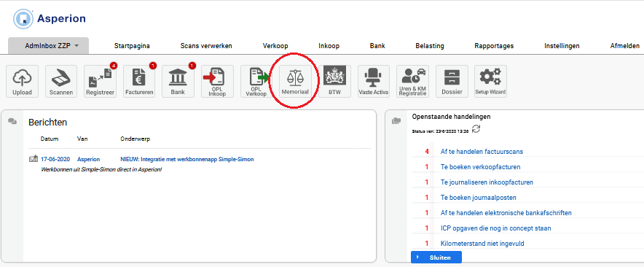Open Te boeken journaalposten
Screen dimensions: 644x267
[x=479, y=198]
